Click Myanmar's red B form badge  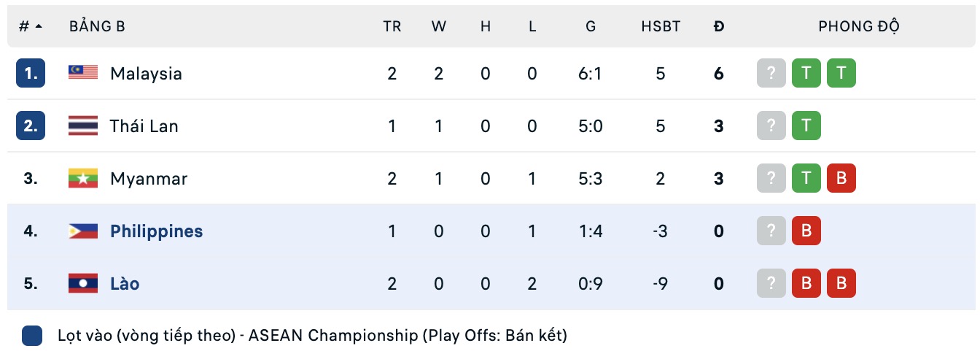tap(841, 178)
